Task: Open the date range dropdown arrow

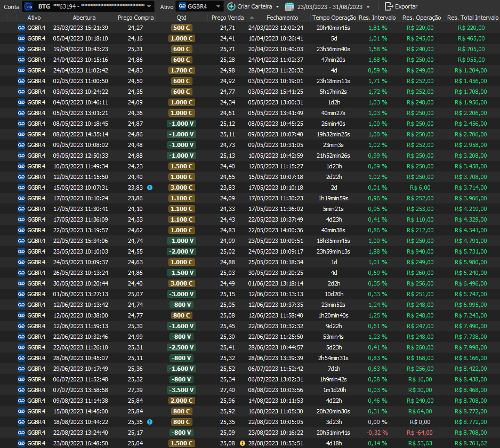Action: point(368,7)
